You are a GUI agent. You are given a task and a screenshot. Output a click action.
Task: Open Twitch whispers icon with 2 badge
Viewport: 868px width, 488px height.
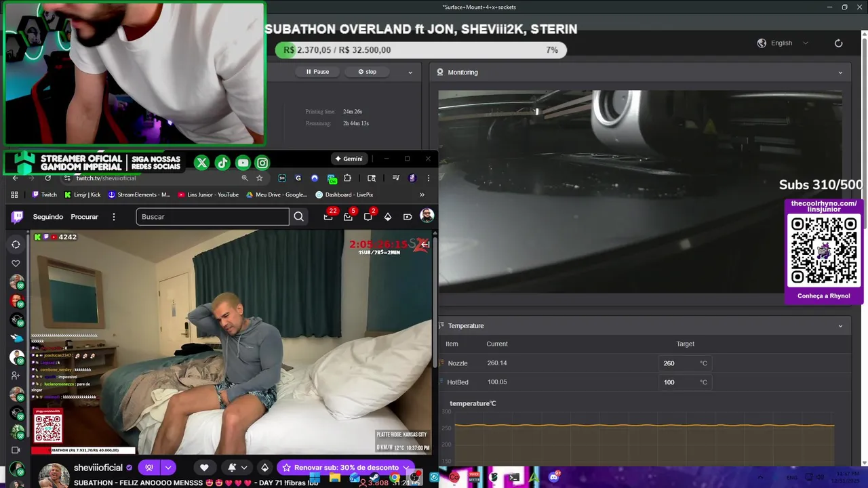368,217
